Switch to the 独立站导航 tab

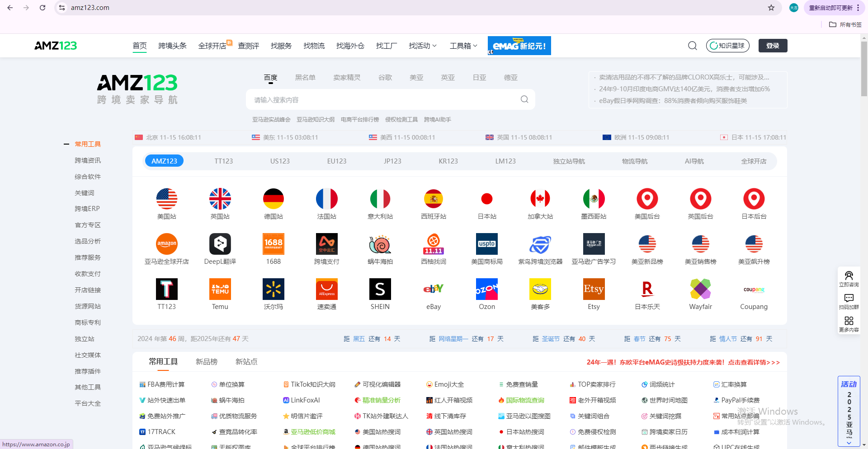(569, 161)
